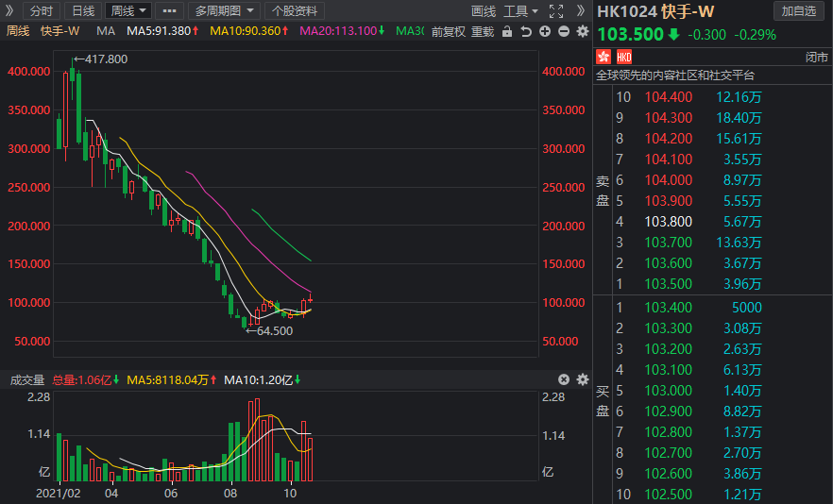Click the 买盘 buy side label
This screenshot has height=504, width=833.
tap(603, 401)
